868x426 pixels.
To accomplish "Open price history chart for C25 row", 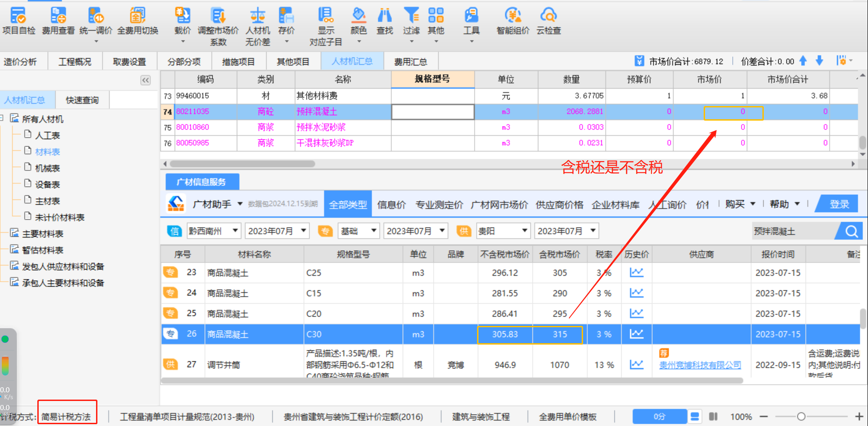I will 636,273.
